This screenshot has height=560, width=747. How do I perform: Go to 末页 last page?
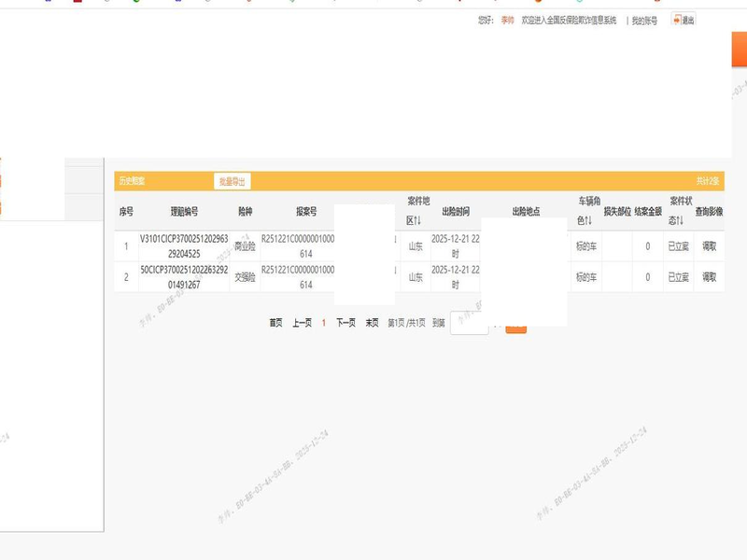[x=372, y=323]
